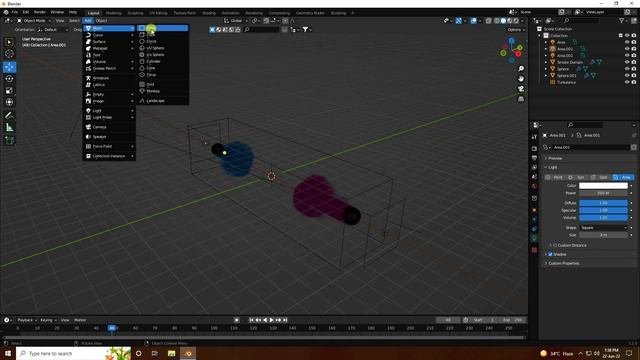Switch perspective/orthographic grid icon in viewport
This screenshot has width=640, height=360.
pos(521,99)
